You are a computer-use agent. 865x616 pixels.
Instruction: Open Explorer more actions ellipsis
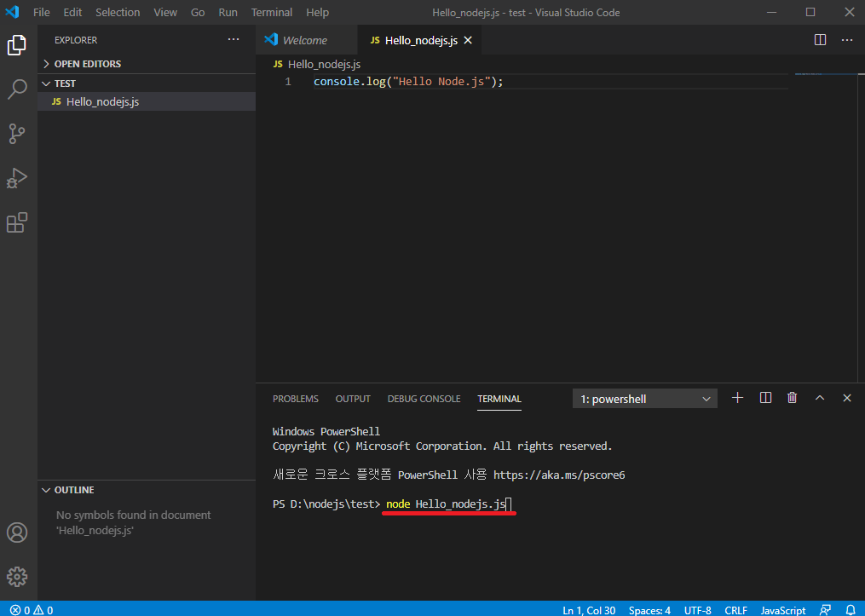coord(234,40)
